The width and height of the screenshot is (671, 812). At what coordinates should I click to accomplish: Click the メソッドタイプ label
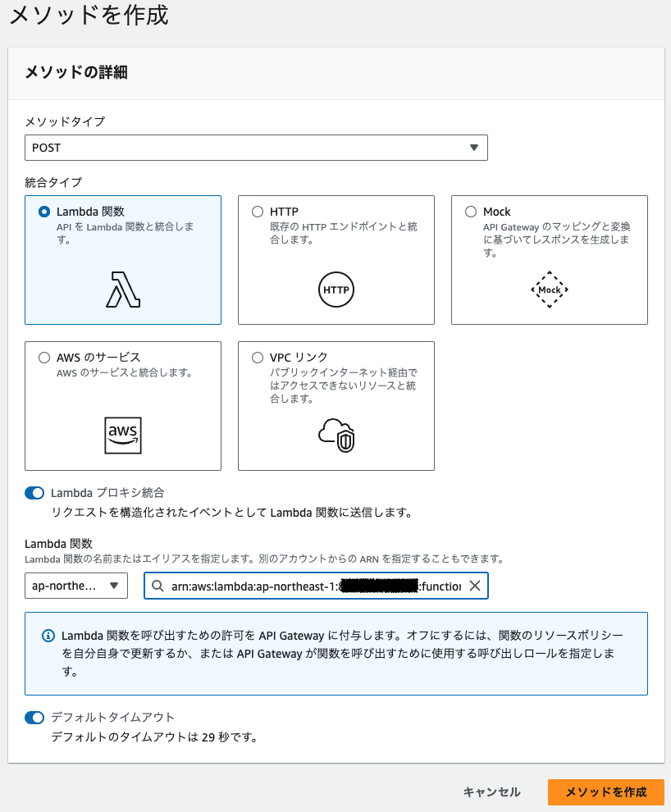pos(66,121)
